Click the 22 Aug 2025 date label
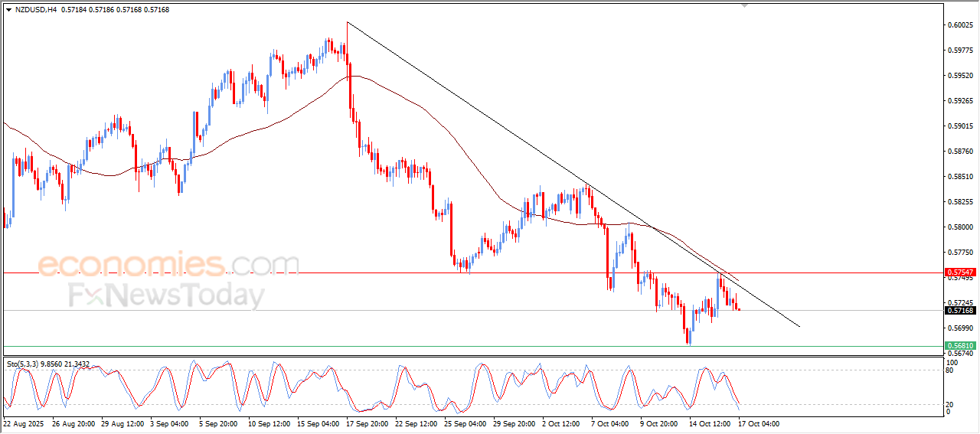 click(24, 423)
